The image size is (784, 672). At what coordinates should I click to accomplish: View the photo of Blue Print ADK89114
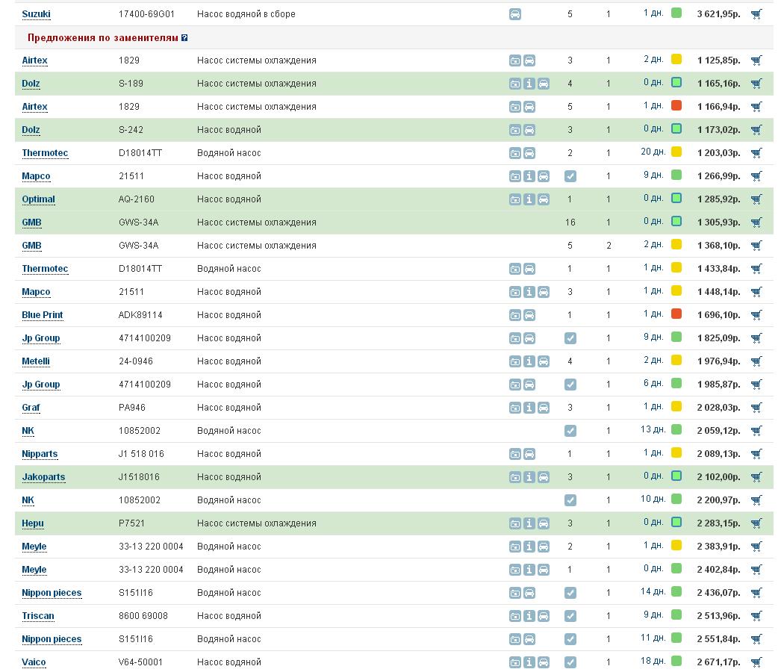(x=515, y=315)
